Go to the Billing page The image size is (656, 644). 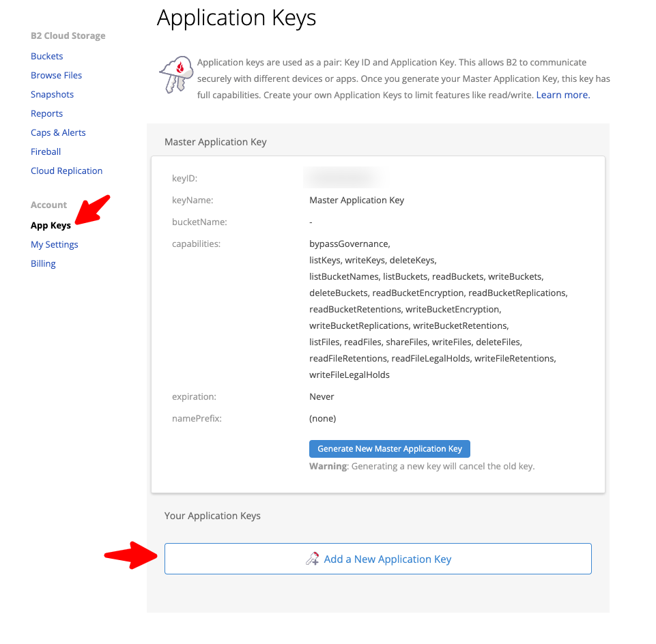click(x=43, y=264)
